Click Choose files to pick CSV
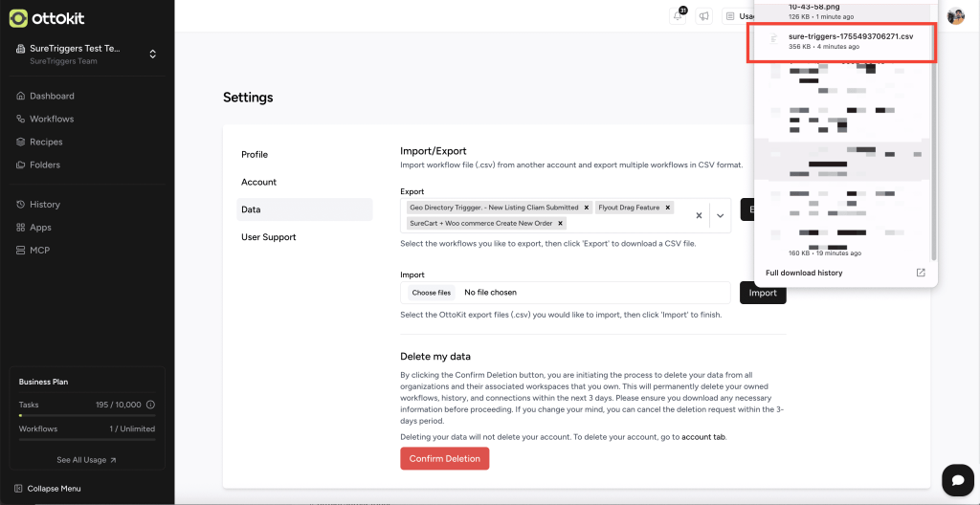Screen dimensions: 980x505 point(431,293)
